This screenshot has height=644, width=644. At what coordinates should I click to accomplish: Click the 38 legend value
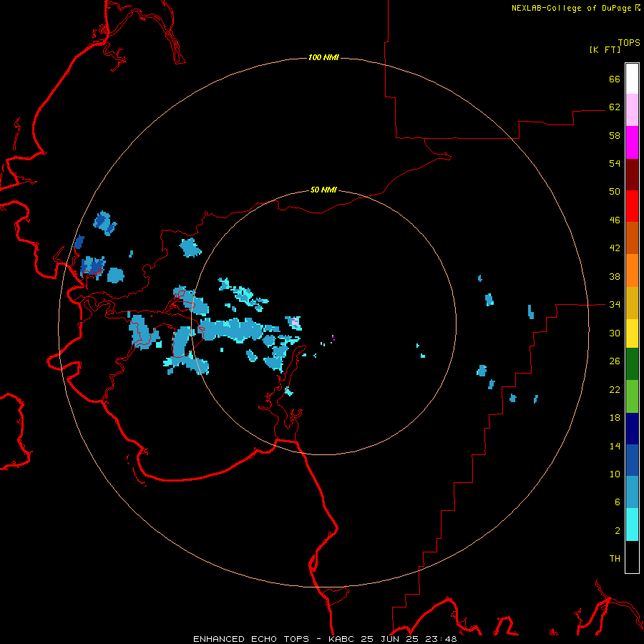[615, 276]
